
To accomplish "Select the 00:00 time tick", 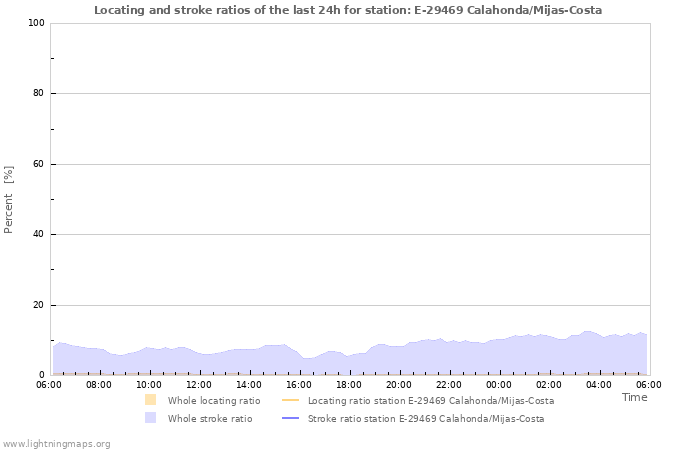I will click(499, 384).
